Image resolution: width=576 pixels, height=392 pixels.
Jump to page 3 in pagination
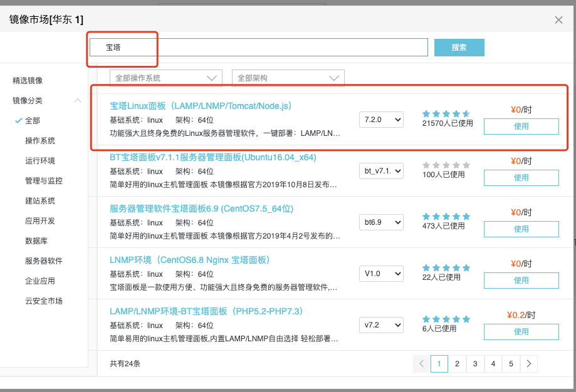(475, 364)
